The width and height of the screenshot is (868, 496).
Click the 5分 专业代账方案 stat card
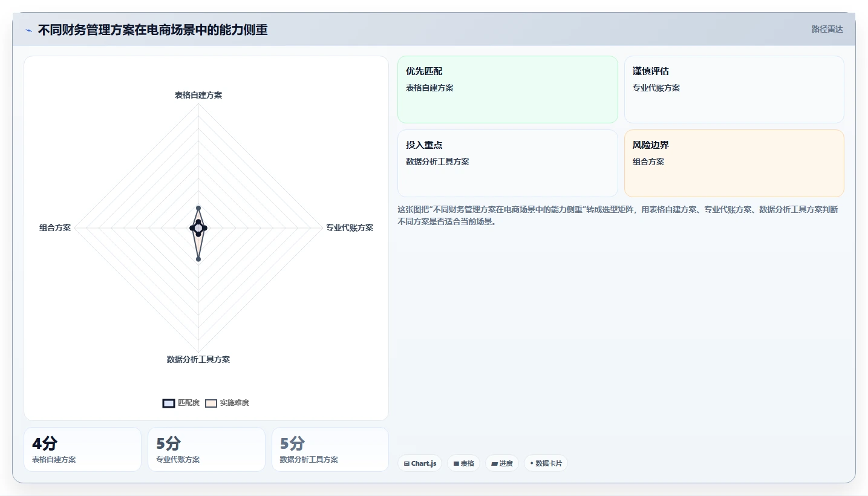(206, 449)
